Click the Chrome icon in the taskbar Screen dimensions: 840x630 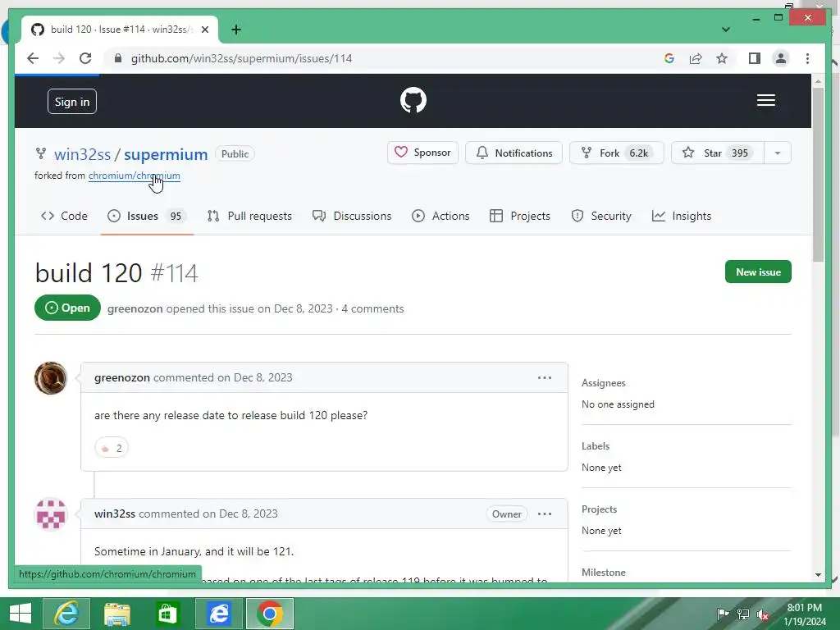[269, 614]
